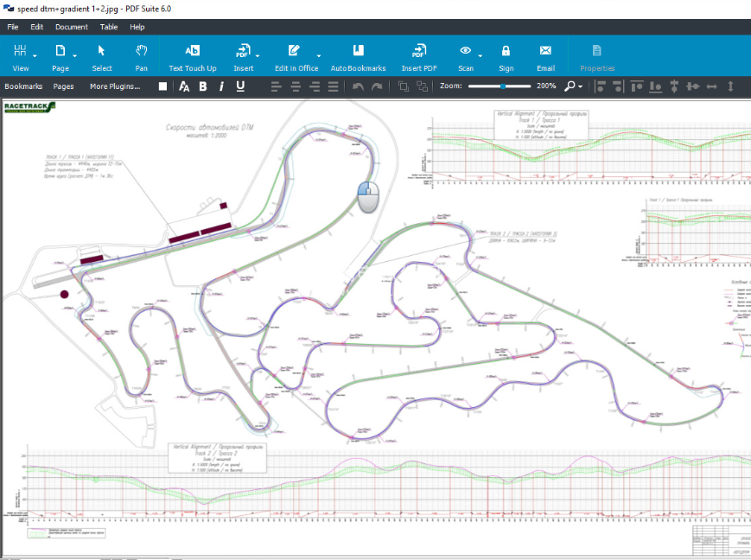Expand the Edit in Office dropdown arrow
Image resolution: width=751 pixels, height=560 pixels.
click(319, 56)
